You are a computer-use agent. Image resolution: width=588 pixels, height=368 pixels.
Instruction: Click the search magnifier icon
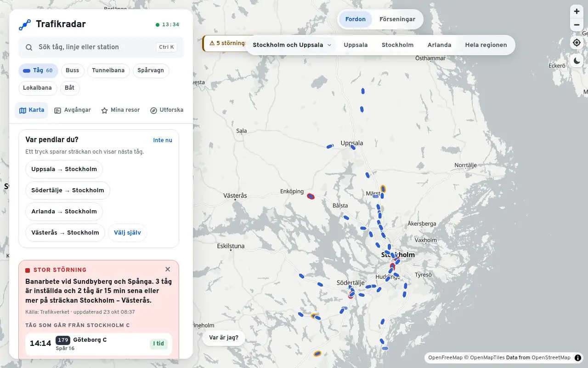(x=29, y=47)
